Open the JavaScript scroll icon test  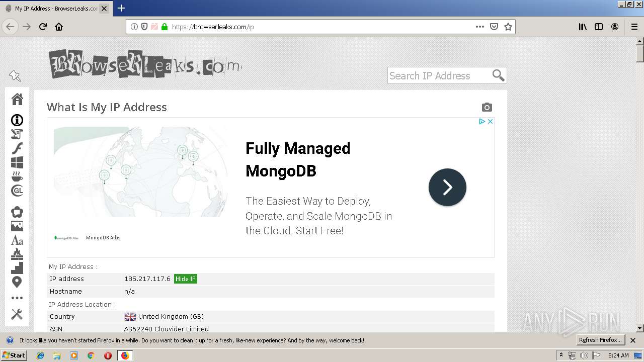point(17,134)
